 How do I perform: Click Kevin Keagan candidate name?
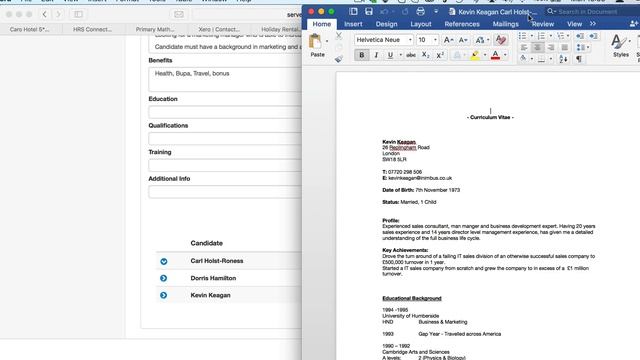(x=210, y=295)
